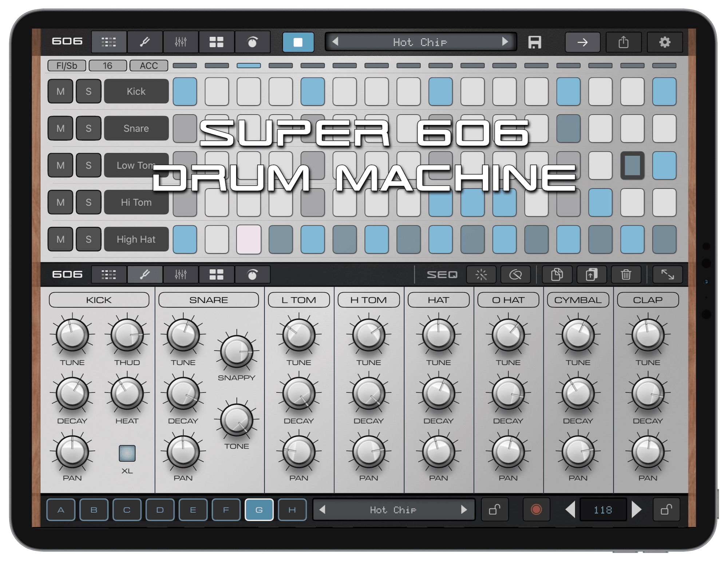Image resolution: width=728 pixels, height=562 pixels.
Task: Open the mixer sliders view in top bar
Action: click(x=181, y=42)
